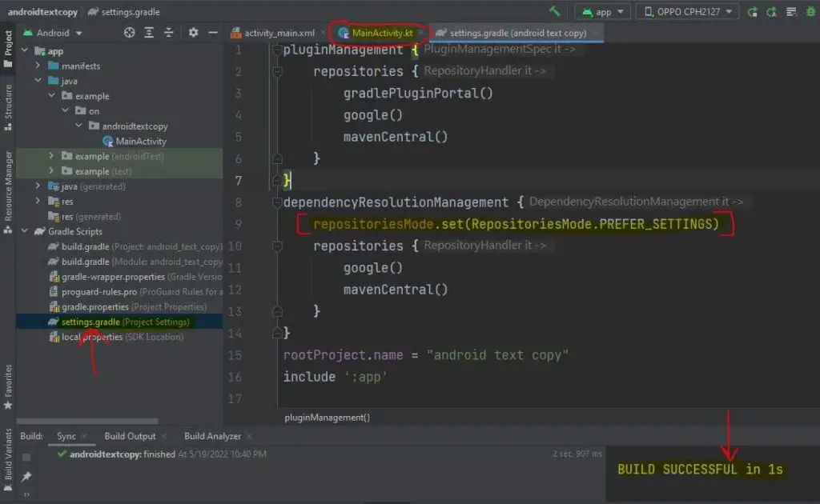Click the Expand All icon in Project panel
This screenshot has width=820, height=504.
(149, 33)
